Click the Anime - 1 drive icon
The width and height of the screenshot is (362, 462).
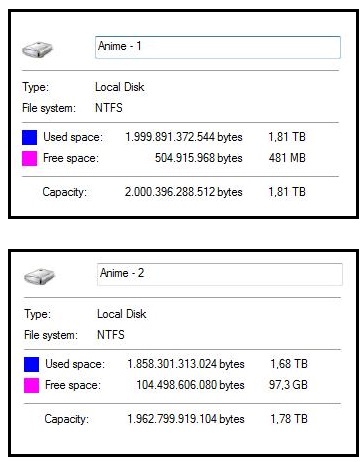tap(37, 50)
